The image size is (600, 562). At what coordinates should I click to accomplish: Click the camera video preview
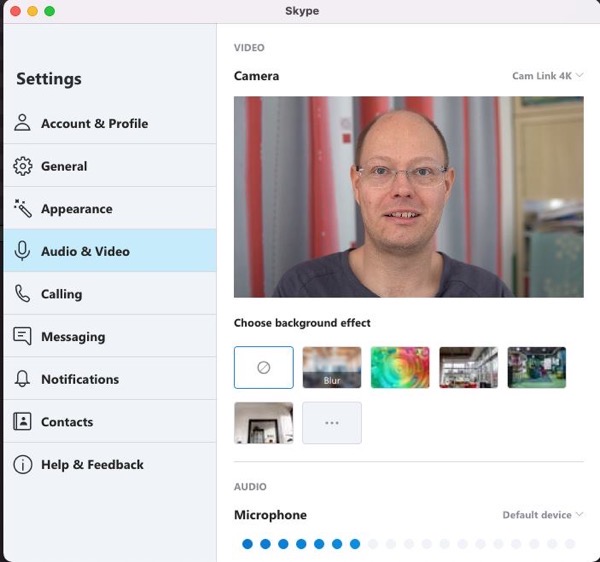[x=409, y=197]
